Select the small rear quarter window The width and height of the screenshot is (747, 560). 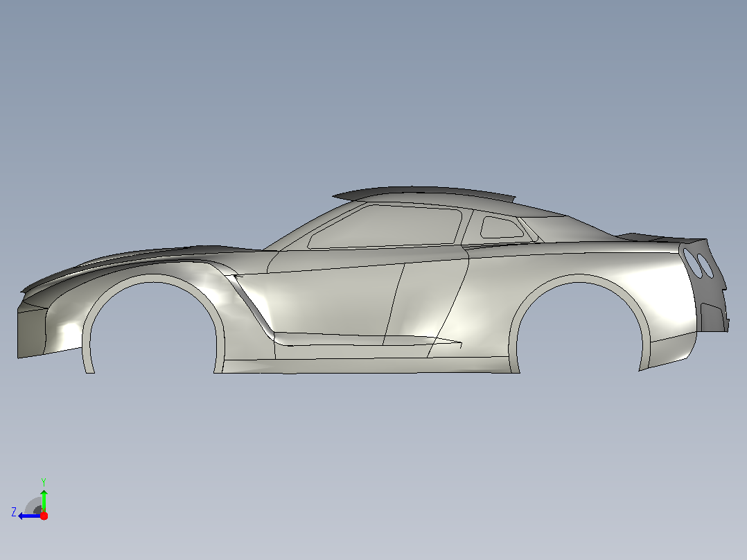click(x=502, y=227)
